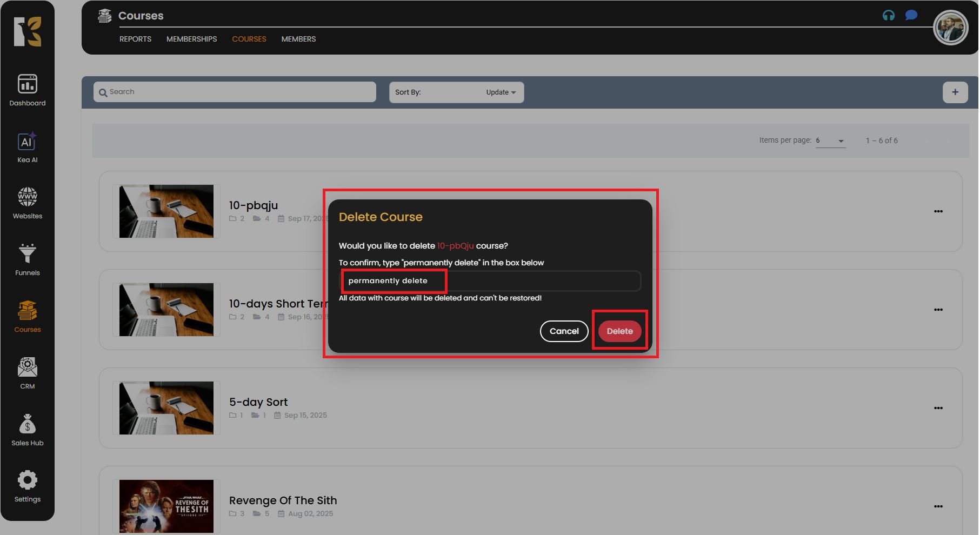Open the Items per page dropdown
Viewport: 980px width, 535px height.
pyautogui.click(x=830, y=141)
